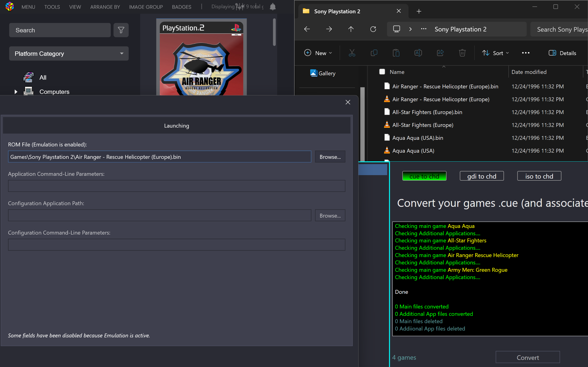
Task: Click the Copy icon in Explorer toolbar
Action: pyautogui.click(x=374, y=53)
